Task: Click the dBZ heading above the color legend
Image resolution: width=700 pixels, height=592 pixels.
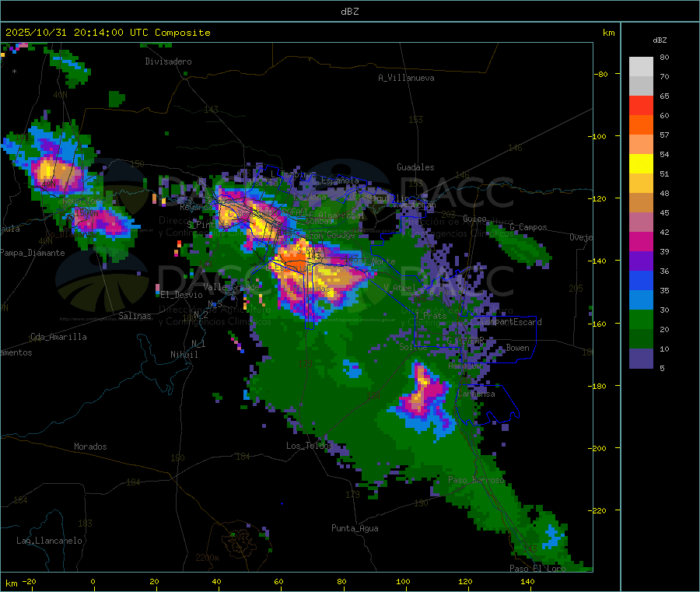Action: coord(660,40)
